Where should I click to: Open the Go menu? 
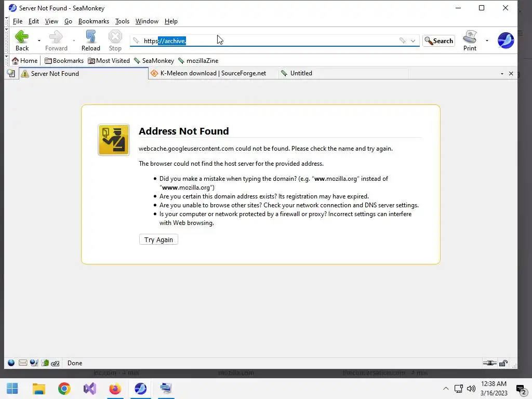tap(68, 21)
